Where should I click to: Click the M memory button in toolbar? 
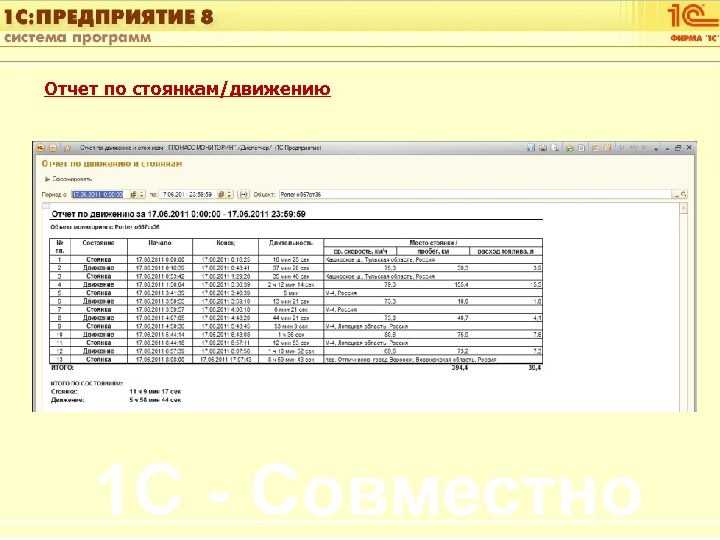pyautogui.click(x=622, y=148)
